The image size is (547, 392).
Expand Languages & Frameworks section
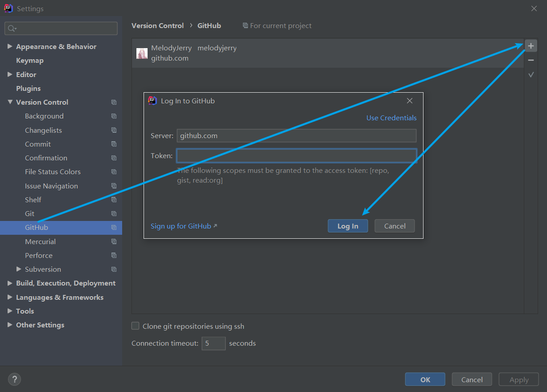pyautogui.click(x=10, y=297)
